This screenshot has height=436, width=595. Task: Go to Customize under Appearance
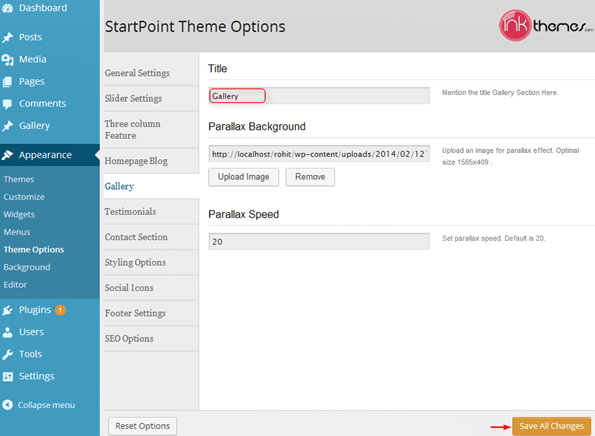tap(24, 197)
